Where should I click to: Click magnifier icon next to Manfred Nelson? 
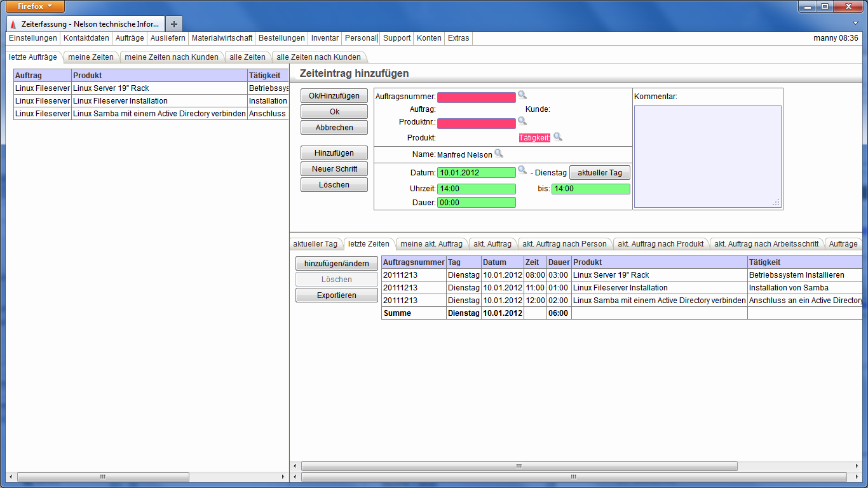point(499,153)
